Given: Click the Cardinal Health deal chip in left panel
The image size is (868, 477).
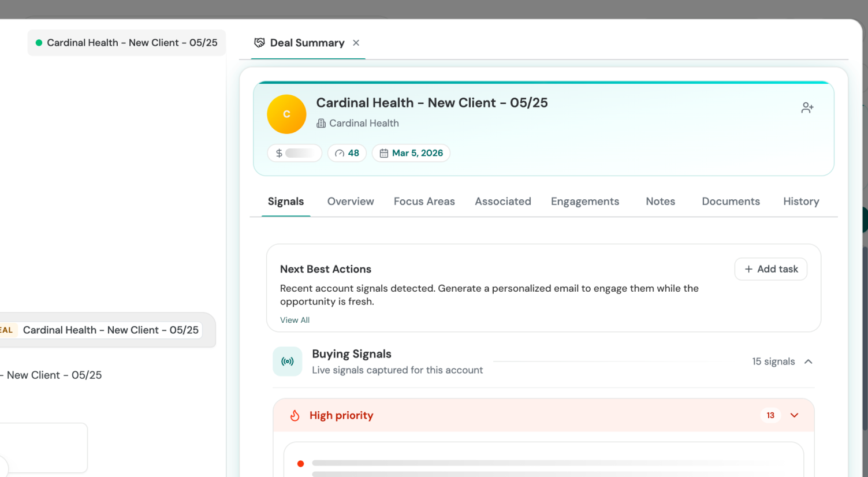Looking at the screenshot, I should 101,330.
